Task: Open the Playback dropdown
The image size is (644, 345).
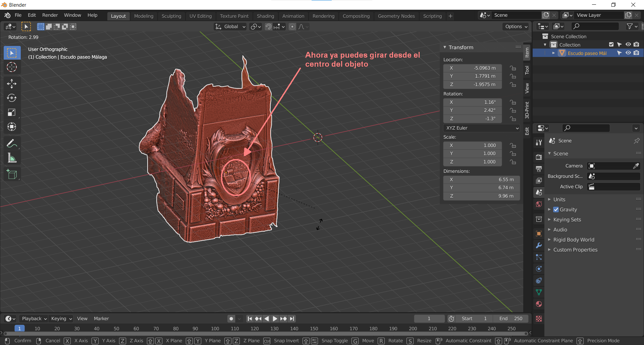Action: pos(34,319)
